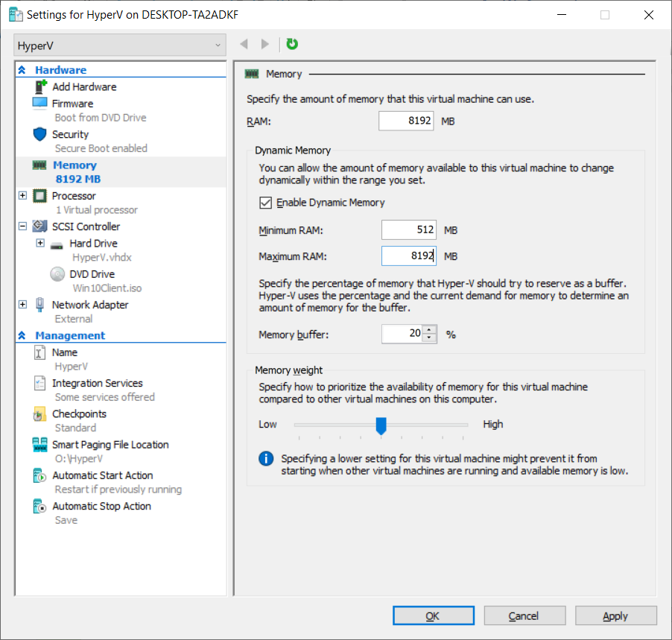The height and width of the screenshot is (640, 672).
Task: Click the Cancel button
Action: 523,616
